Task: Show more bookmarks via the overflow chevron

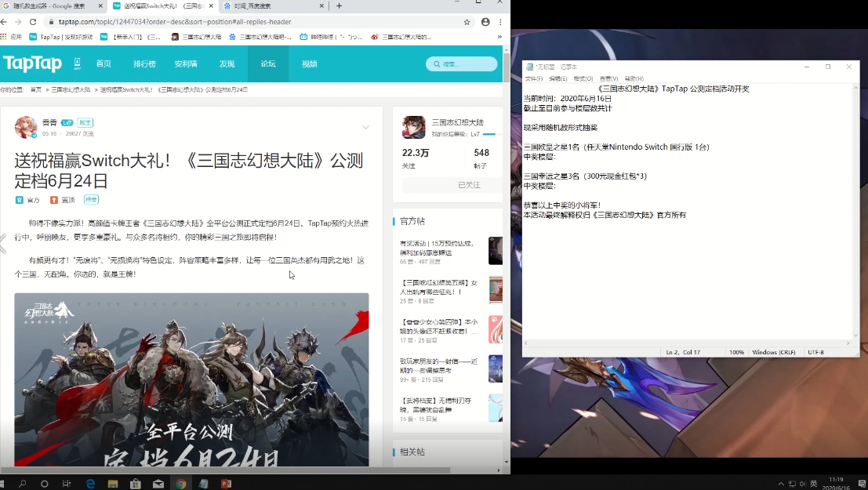Action: [x=499, y=37]
